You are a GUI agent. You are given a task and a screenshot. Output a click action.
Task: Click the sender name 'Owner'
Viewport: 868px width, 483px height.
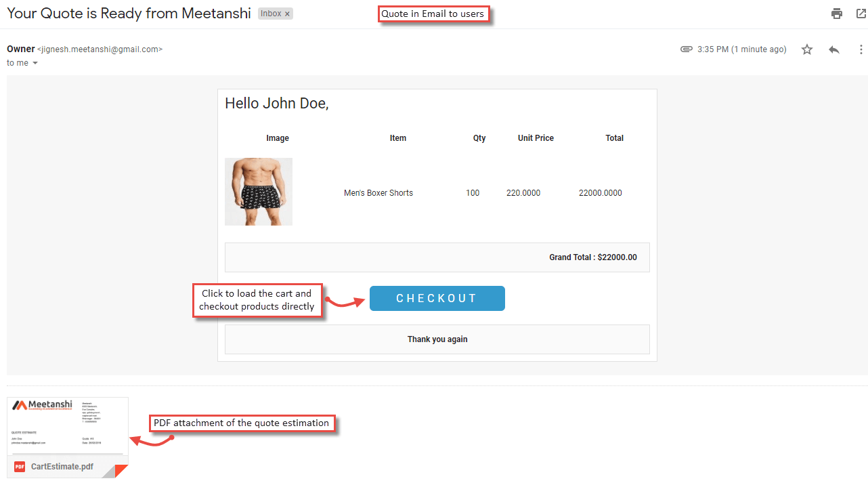click(x=21, y=49)
